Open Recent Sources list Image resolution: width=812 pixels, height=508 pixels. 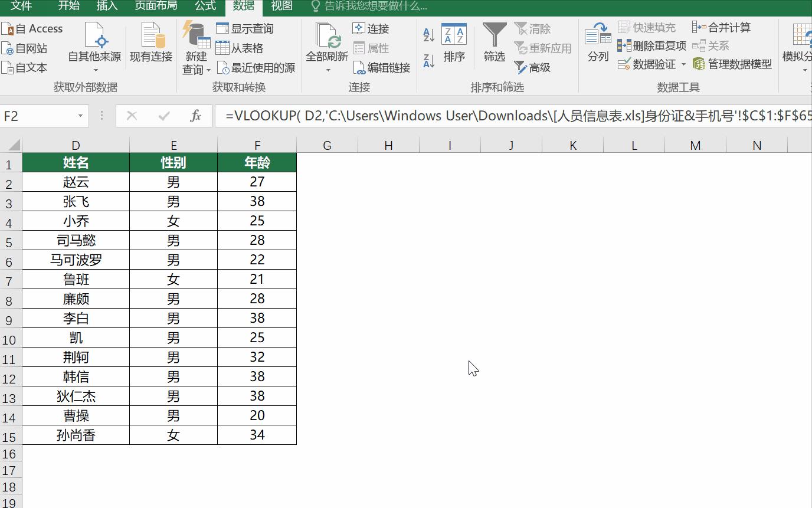256,68
